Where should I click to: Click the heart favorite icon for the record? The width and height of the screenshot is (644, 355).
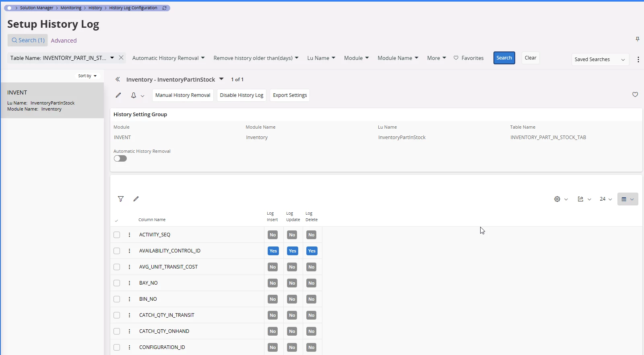click(635, 94)
